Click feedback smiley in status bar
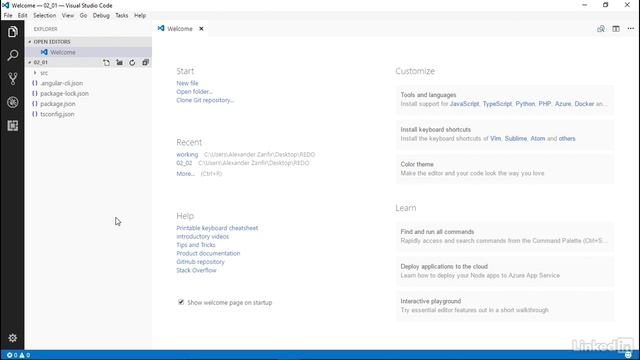 point(628,355)
